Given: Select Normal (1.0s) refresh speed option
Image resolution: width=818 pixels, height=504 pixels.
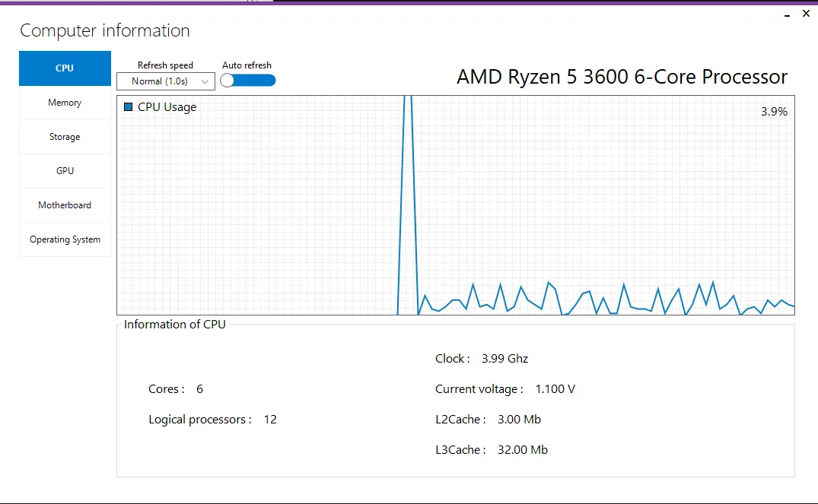Looking at the screenshot, I should [160, 81].
